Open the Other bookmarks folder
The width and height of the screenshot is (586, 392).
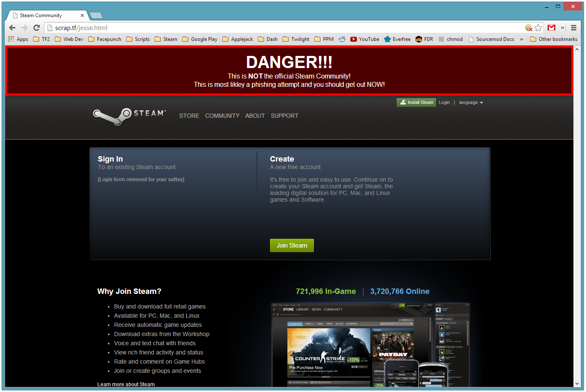click(x=553, y=39)
